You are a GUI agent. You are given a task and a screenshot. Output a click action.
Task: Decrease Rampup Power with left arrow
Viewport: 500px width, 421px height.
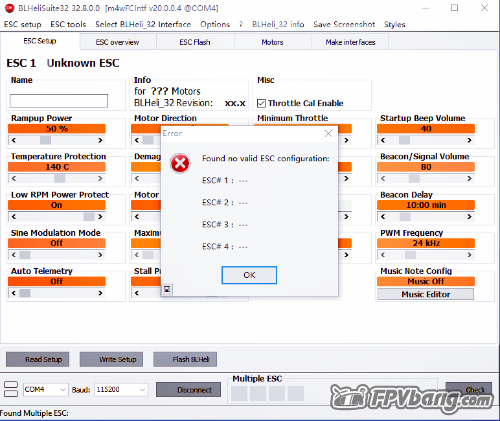13,140
